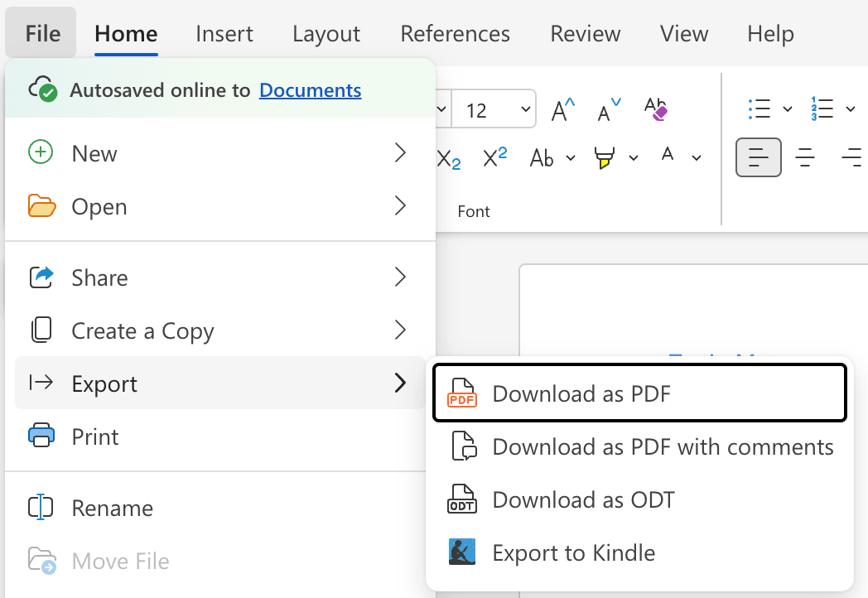Pick the font color swatch

tap(668, 157)
